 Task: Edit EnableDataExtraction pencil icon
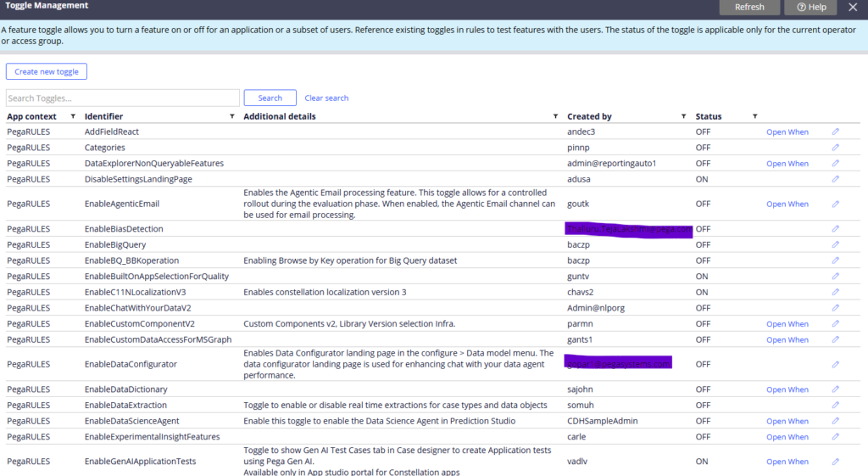coord(835,405)
